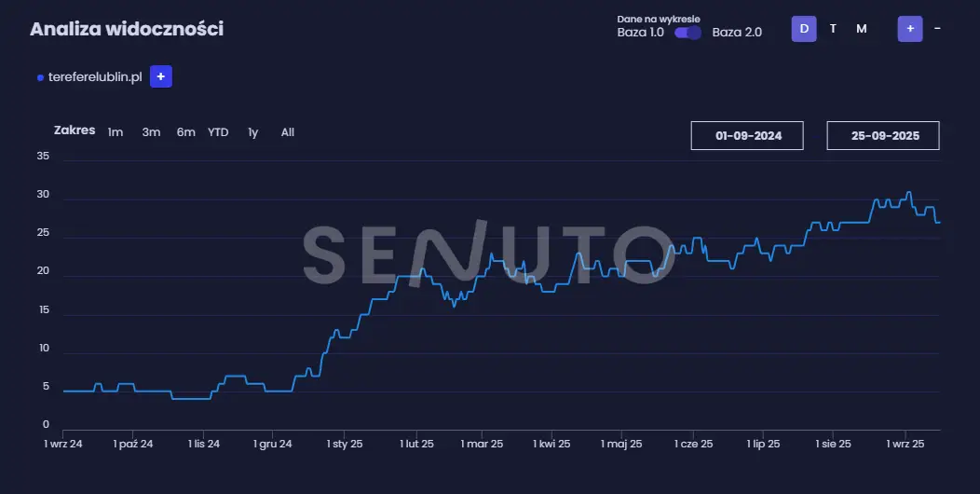Click the '1 sty 25' x-axis label
980x494 pixels.
[345, 445]
